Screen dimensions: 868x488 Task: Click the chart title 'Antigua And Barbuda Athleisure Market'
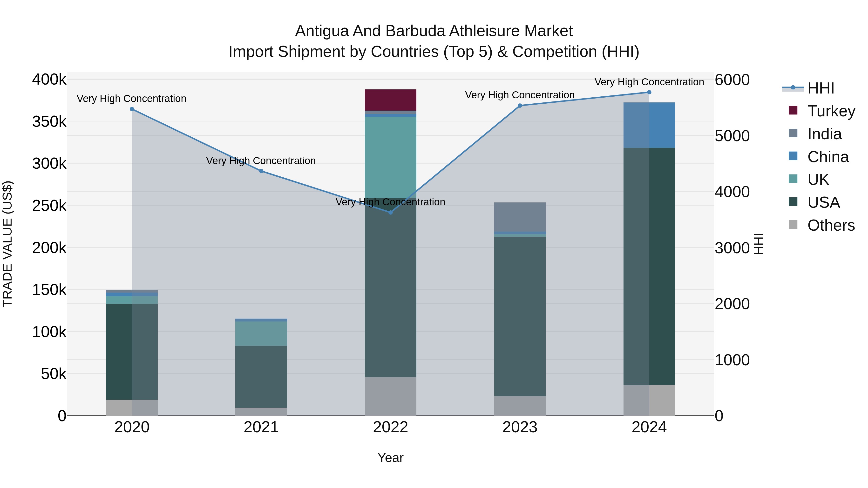(434, 31)
